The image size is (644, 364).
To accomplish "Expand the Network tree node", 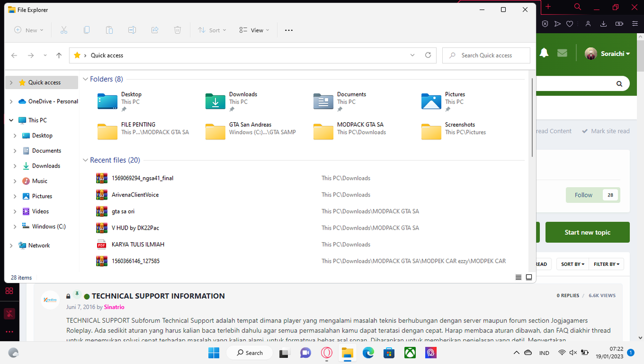I will coord(11,246).
